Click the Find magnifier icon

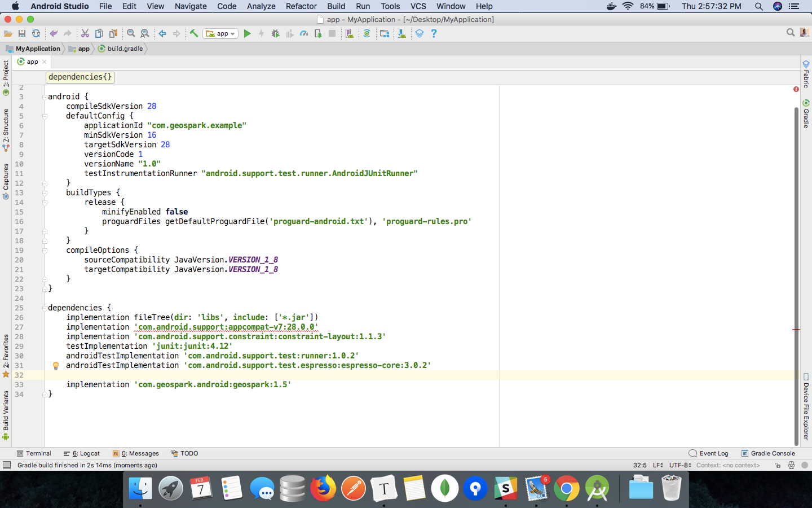pyautogui.click(x=131, y=34)
